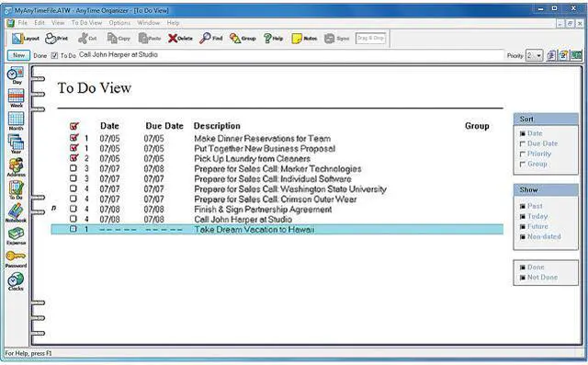Open Clocks section in sidebar

17,281
